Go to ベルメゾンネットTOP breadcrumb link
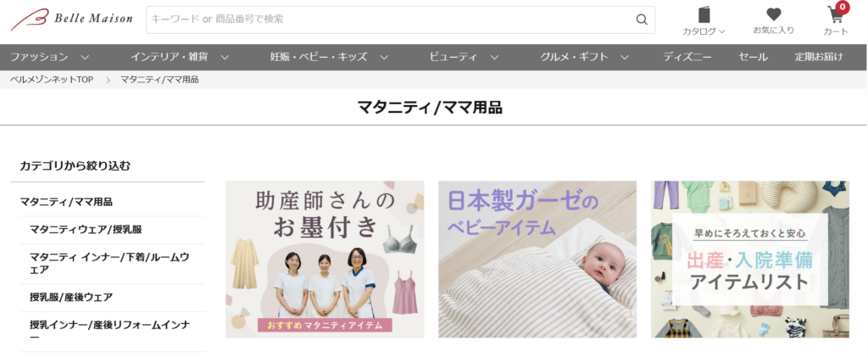This screenshot has width=868, height=358. [52, 80]
